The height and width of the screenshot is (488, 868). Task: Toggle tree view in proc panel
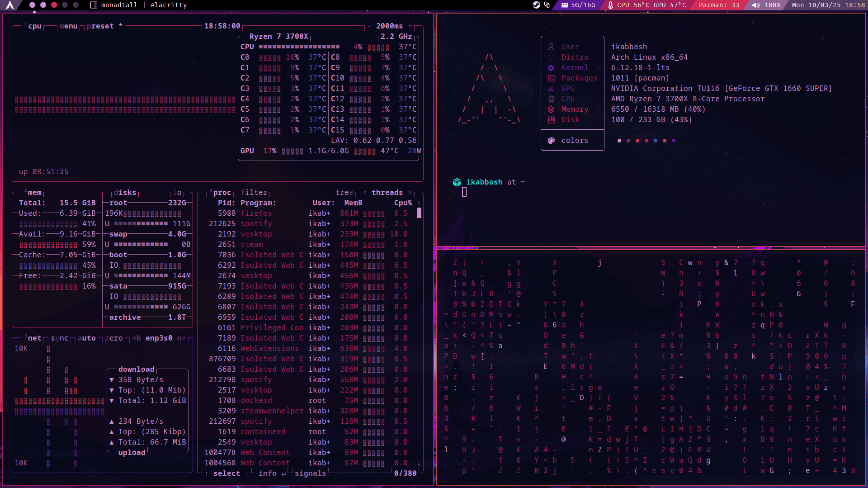344,193
